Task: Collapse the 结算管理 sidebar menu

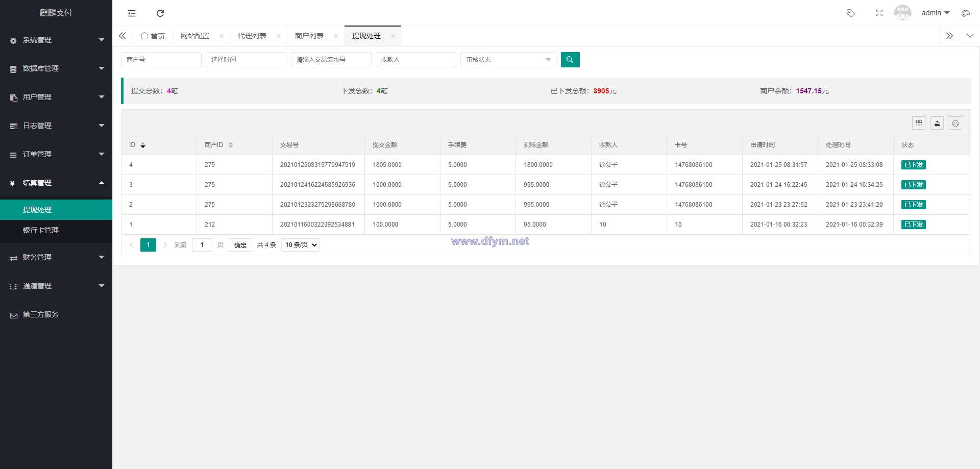Action: click(x=56, y=183)
